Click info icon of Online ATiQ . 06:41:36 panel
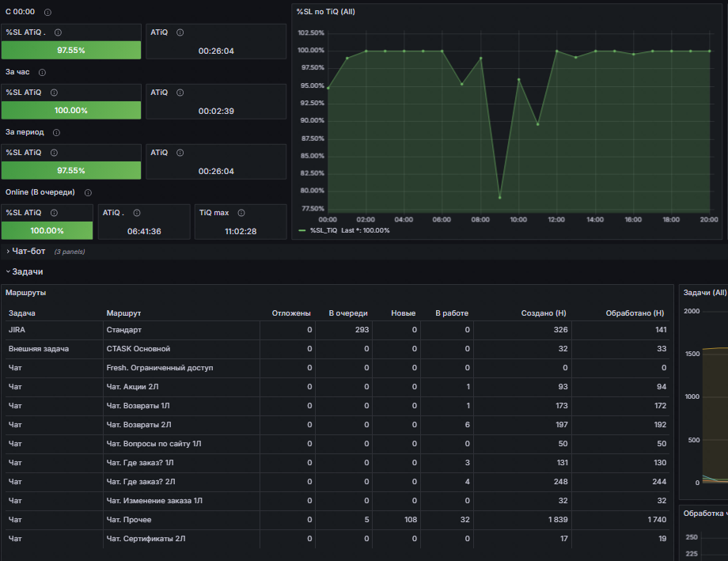Screen dimensions: 728x561 tap(136, 213)
